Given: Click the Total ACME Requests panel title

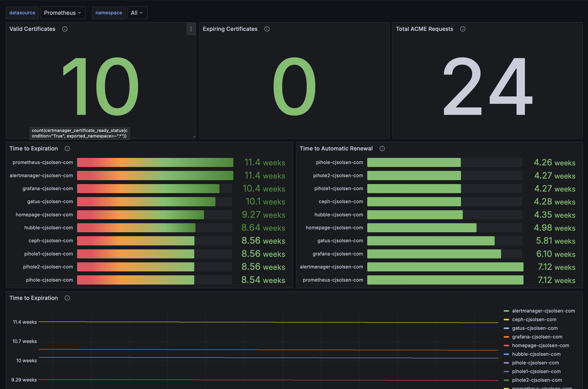Looking at the screenshot, I should 424,29.
